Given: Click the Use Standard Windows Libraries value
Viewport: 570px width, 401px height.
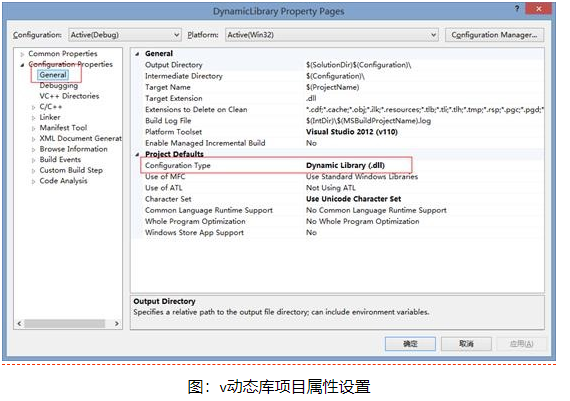Looking at the screenshot, I should click(x=362, y=177).
